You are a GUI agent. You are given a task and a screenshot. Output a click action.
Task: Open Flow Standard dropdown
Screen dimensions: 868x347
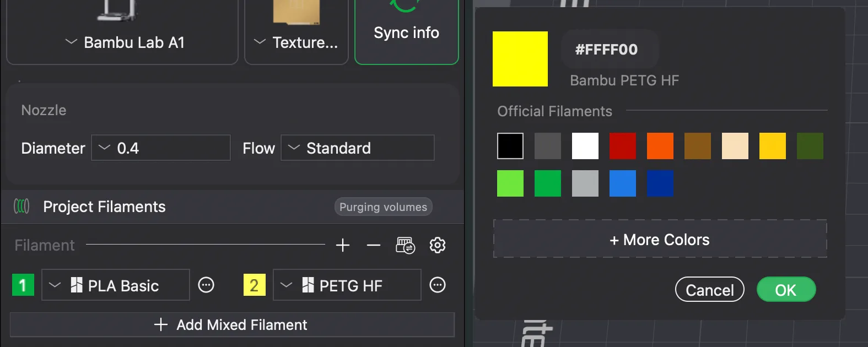click(x=358, y=148)
